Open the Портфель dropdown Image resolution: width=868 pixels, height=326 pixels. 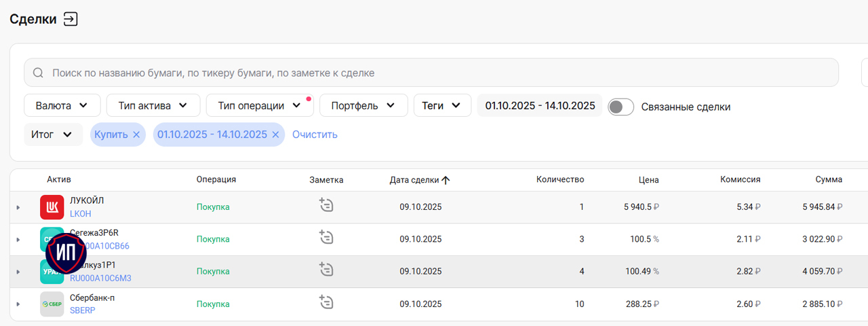point(363,105)
